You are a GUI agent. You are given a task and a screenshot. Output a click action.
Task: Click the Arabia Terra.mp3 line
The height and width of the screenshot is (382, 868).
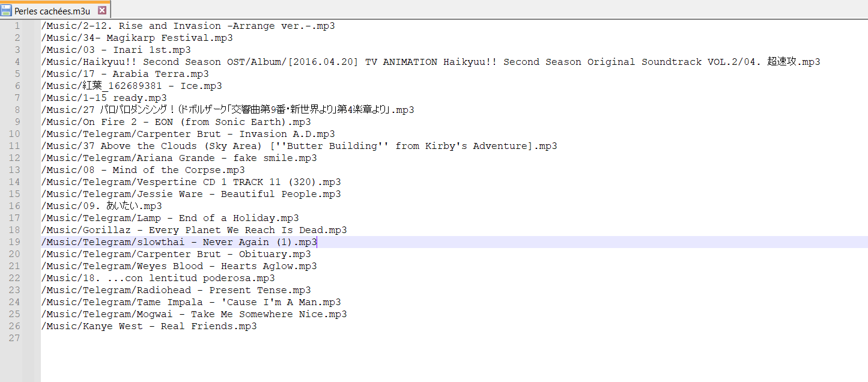[125, 74]
